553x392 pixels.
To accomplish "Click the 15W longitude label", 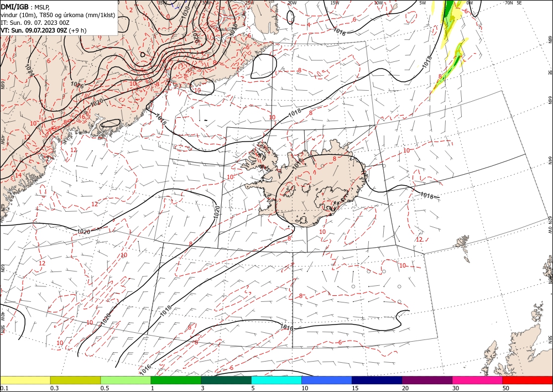I will pos(335,3).
